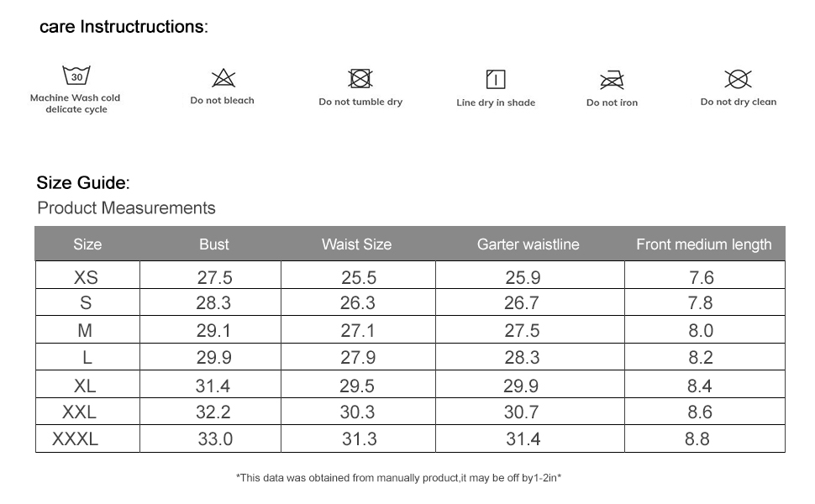
Task: Click the do not iron icon
Action: point(612,81)
